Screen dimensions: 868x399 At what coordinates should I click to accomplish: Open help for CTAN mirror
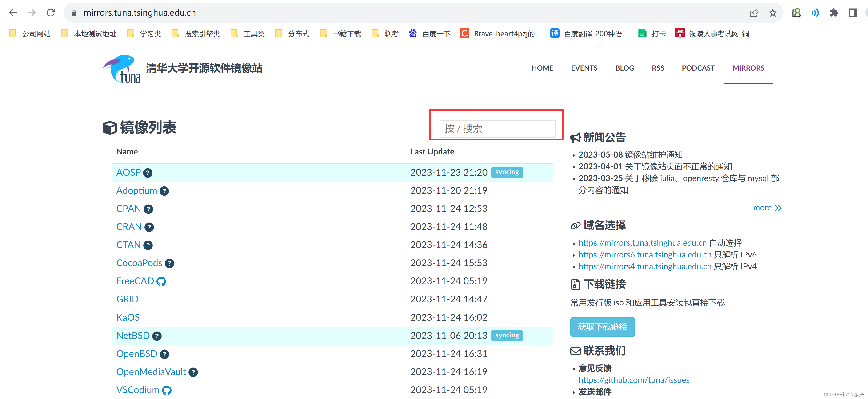pos(148,245)
